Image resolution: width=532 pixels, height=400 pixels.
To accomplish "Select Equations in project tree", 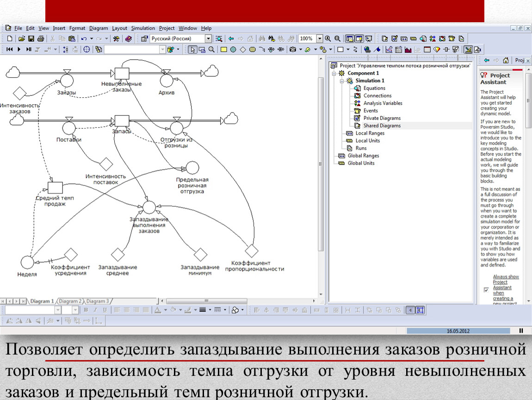I will click(x=374, y=88).
